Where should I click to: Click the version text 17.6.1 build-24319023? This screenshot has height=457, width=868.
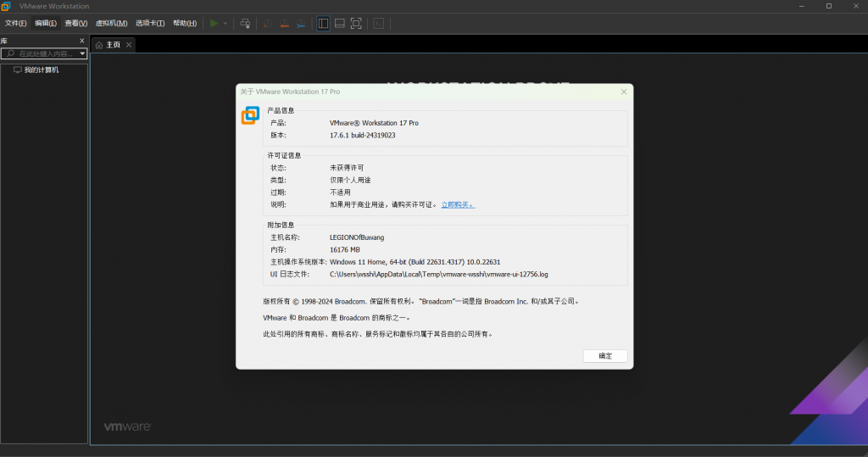point(363,135)
